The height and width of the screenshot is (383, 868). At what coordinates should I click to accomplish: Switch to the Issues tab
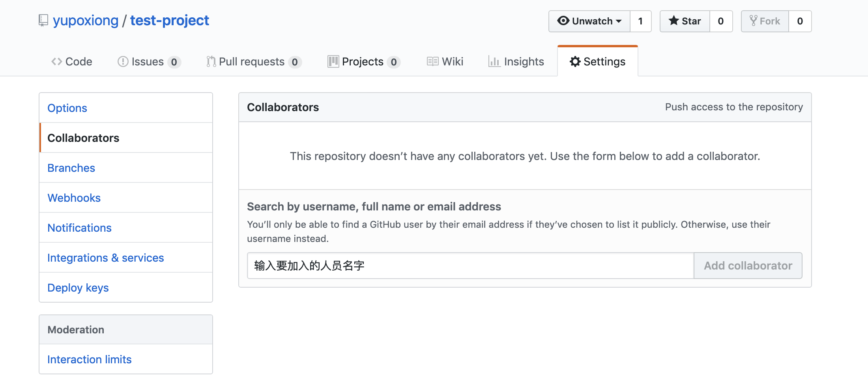tap(149, 61)
